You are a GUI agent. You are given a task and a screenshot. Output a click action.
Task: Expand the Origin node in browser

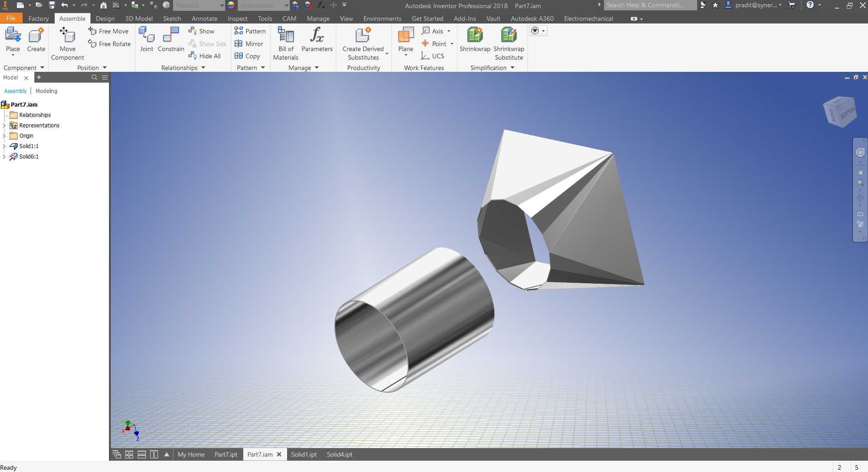[x=4, y=136]
